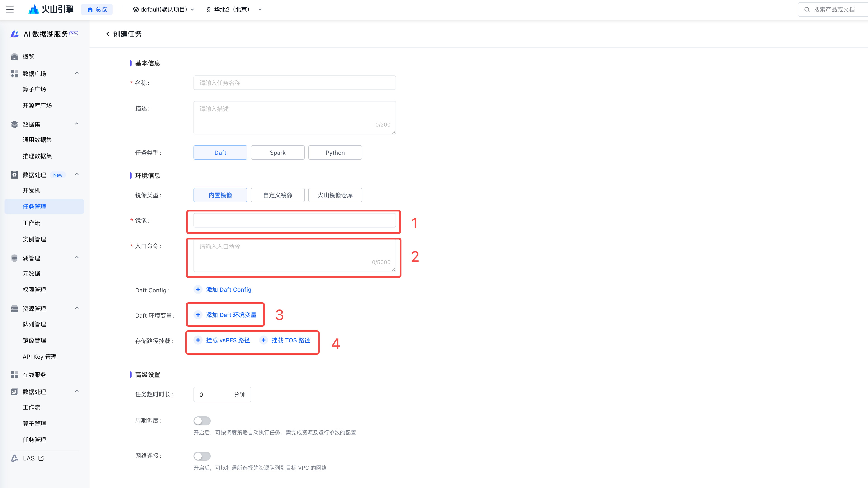Click the back arrow beside 创建任务
The height and width of the screenshot is (488, 868).
108,34
